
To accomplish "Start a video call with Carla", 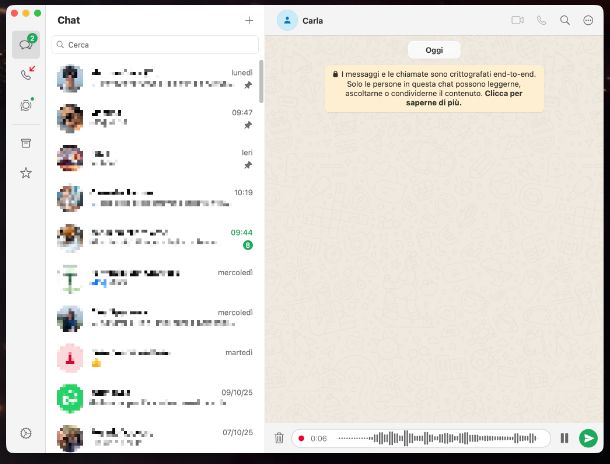I will (x=517, y=20).
